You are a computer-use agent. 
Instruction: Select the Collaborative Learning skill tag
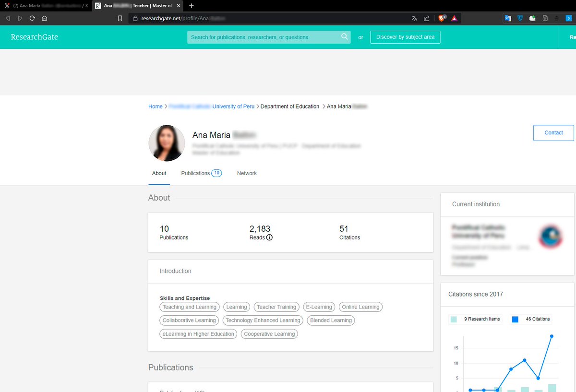pos(189,321)
